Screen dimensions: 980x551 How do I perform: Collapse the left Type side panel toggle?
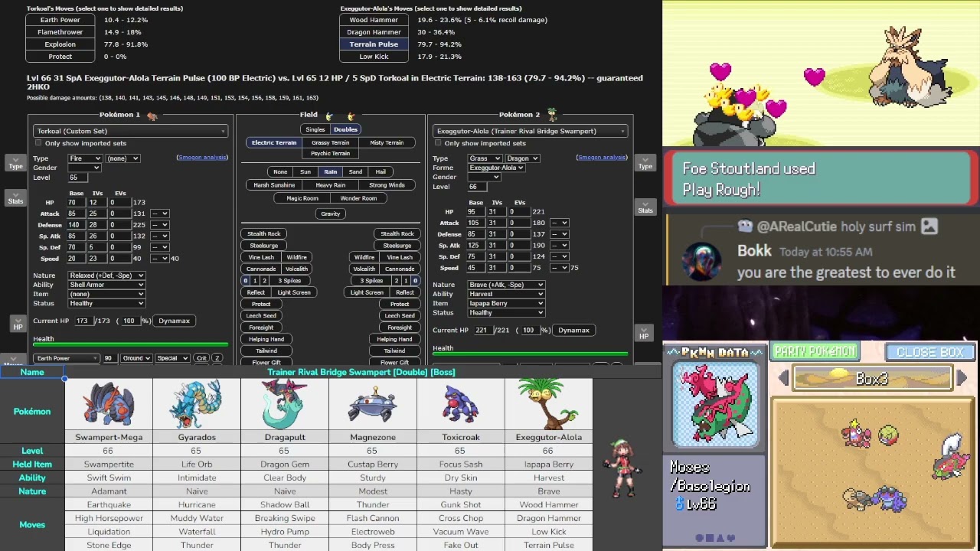[15, 163]
